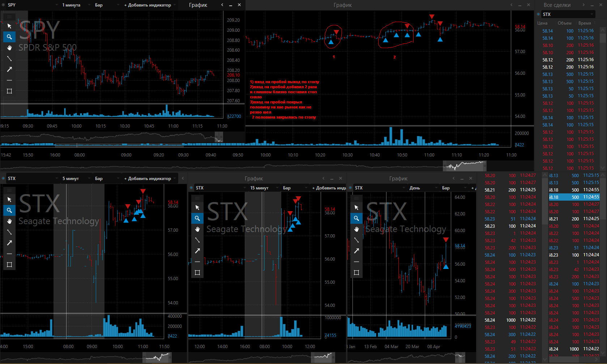Click navigator thumb under top-right STX chart
607x364 pixels.
(465, 166)
